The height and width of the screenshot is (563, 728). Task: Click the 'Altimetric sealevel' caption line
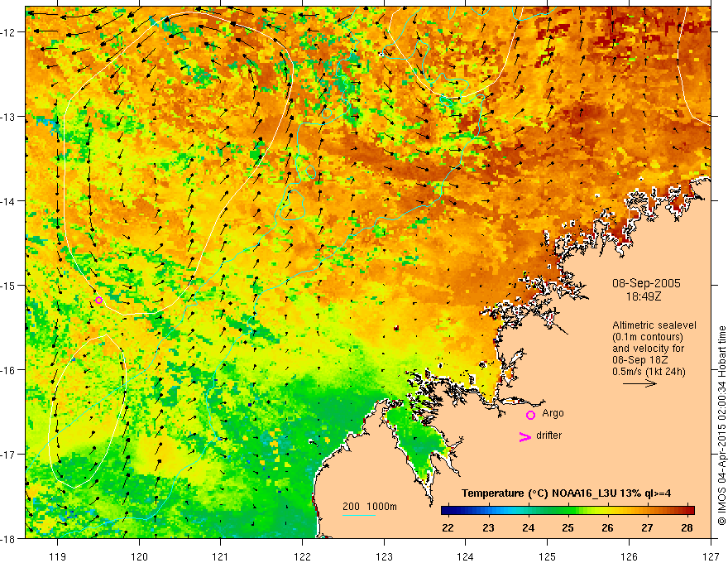[x=654, y=325]
